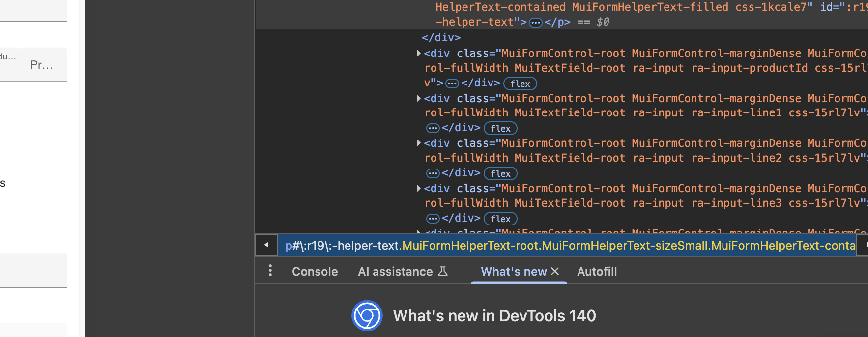Image resolution: width=868 pixels, height=337 pixels.
Task: Toggle flex overlay badge for ra-input-line1 div
Action: [500, 128]
